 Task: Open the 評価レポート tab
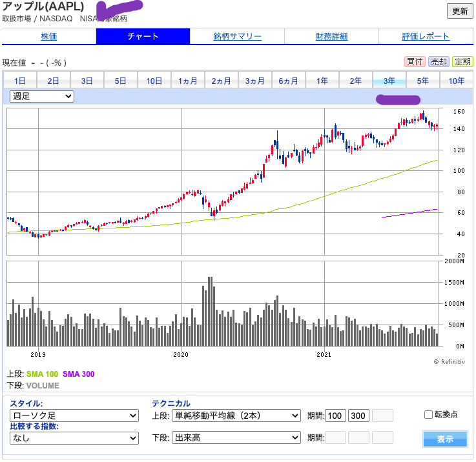426,36
